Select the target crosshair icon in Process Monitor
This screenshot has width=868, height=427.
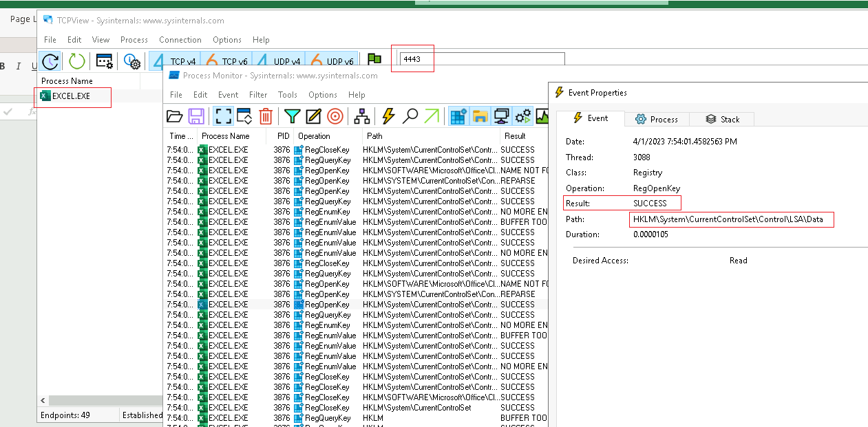click(335, 116)
